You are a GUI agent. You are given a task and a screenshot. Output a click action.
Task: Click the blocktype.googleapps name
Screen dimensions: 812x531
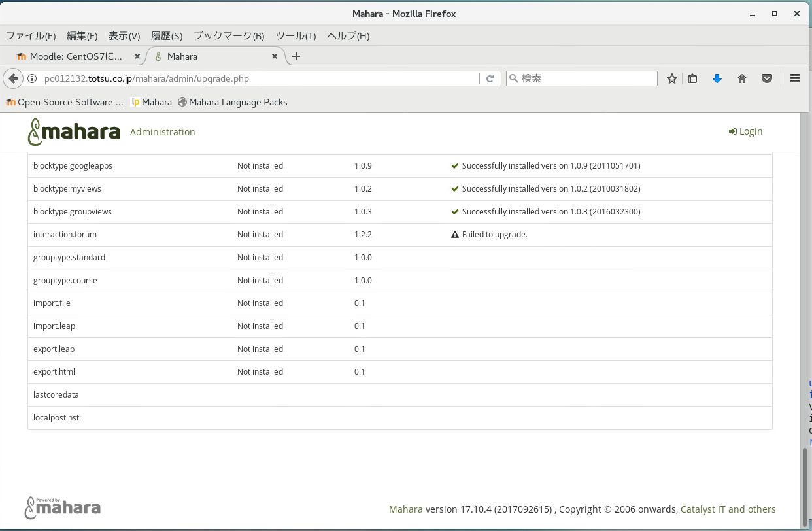pos(73,165)
